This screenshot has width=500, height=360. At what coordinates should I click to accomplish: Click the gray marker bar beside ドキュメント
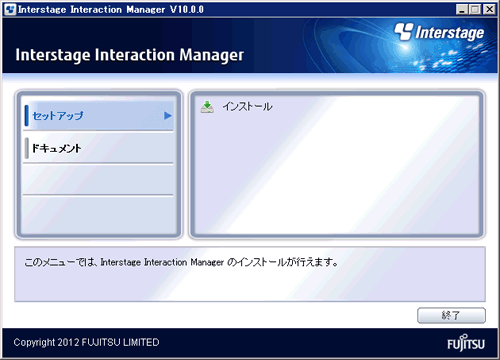point(27,148)
